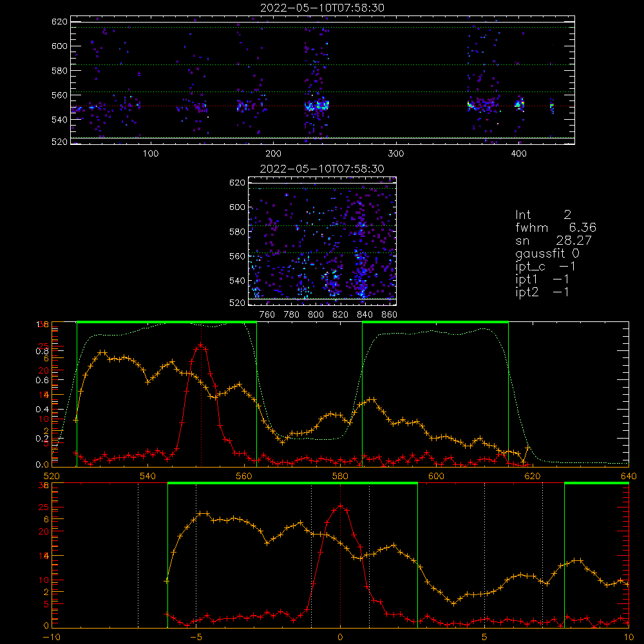Select the 'sn 28.27' readout line
This screenshot has height=644, width=644.
pyautogui.click(x=553, y=240)
